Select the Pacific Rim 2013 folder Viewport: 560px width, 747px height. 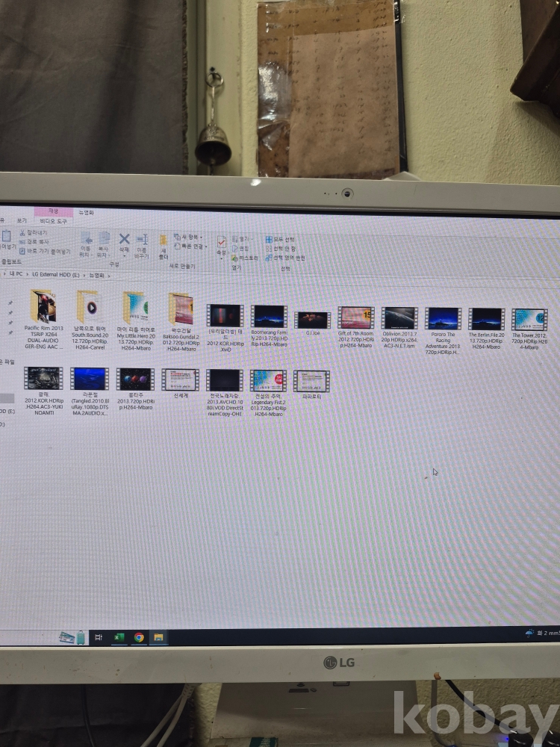(43, 306)
